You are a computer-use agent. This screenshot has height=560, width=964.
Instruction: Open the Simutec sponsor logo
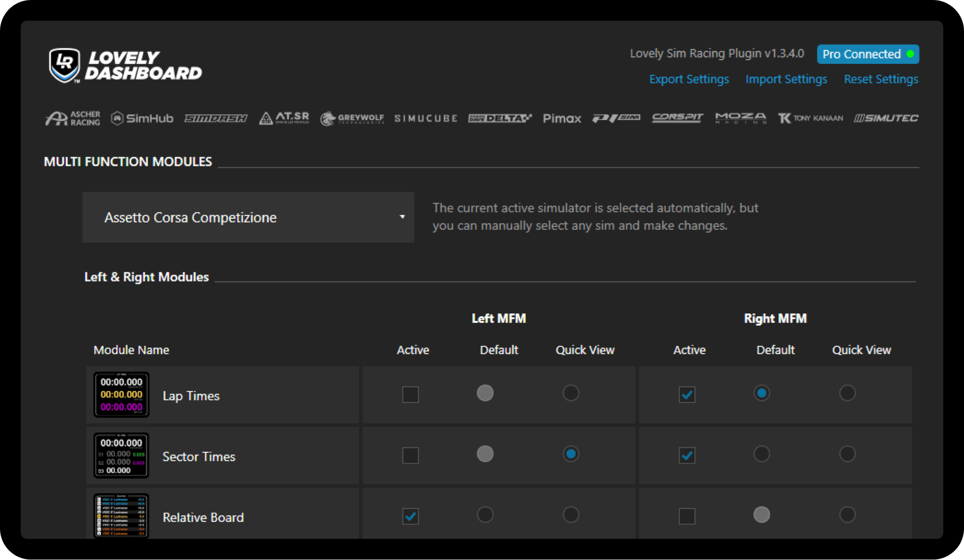[x=886, y=118]
